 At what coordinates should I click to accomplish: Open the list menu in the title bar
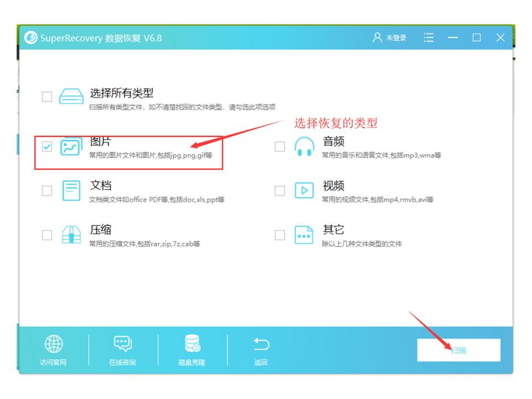pos(429,37)
